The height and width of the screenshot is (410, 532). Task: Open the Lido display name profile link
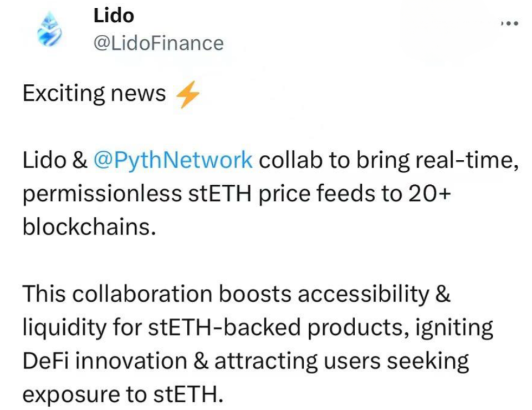[x=114, y=16]
